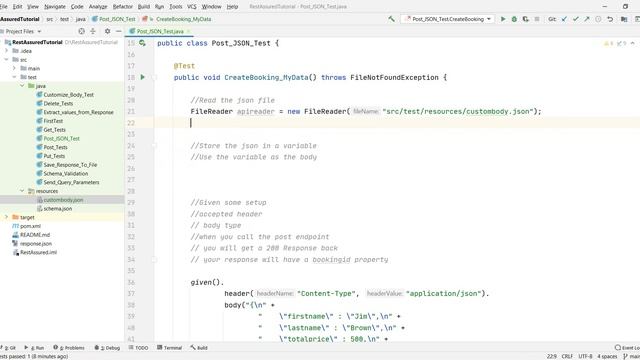This screenshot has width=640, height=360.
Task: Start debugging with the green bug icon
Action: point(514,19)
